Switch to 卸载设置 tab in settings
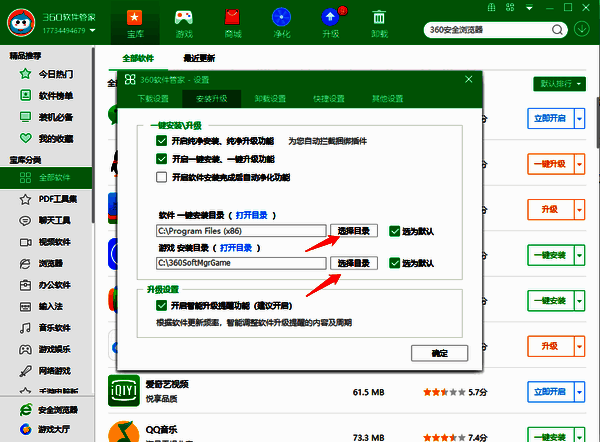This screenshot has height=442, width=600. (270, 99)
